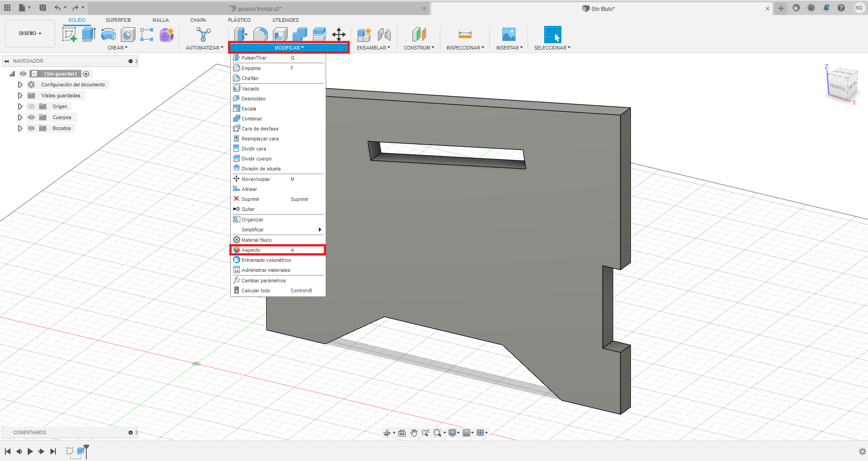Select the Extrude tool icon
Viewport: 868px width, 461px height.
click(89, 35)
